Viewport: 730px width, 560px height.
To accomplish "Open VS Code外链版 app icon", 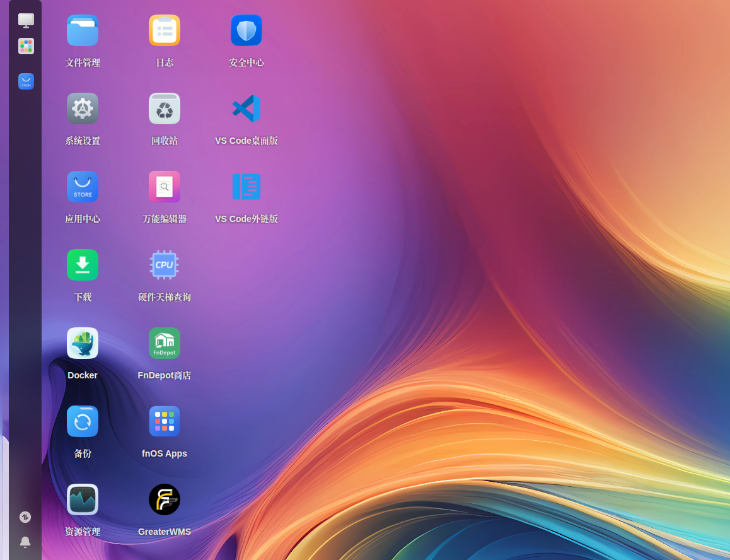I will 246,187.
